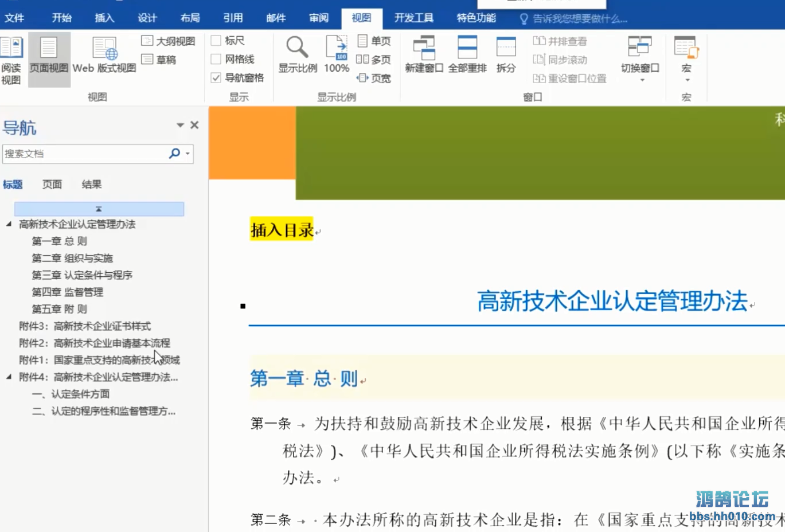Open the 开发工具 tab
785x532 pixels.
coord(414,18)
